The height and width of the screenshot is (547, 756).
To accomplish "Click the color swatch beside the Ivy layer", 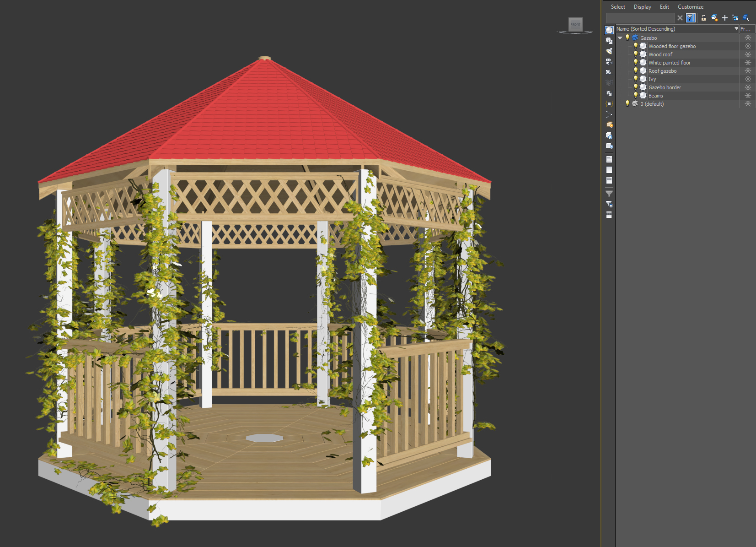I will 643,79.
